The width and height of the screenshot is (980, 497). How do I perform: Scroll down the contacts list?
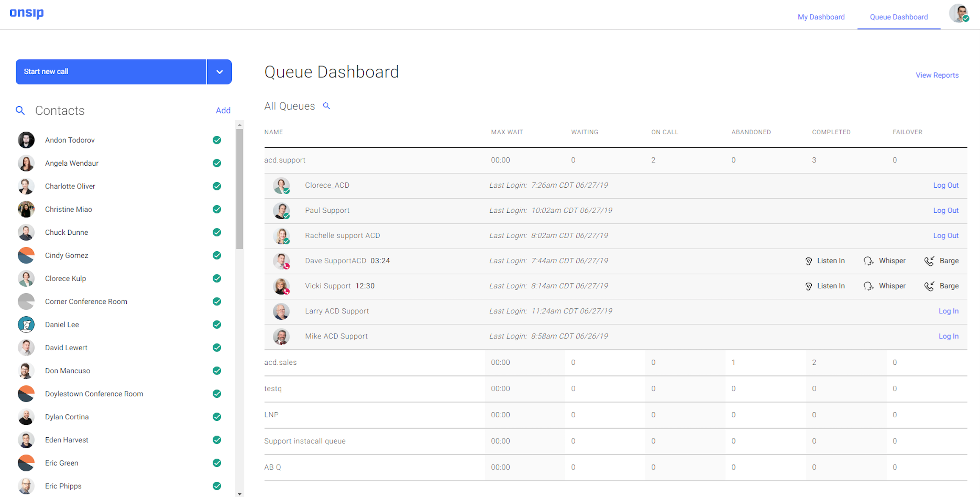240,494
